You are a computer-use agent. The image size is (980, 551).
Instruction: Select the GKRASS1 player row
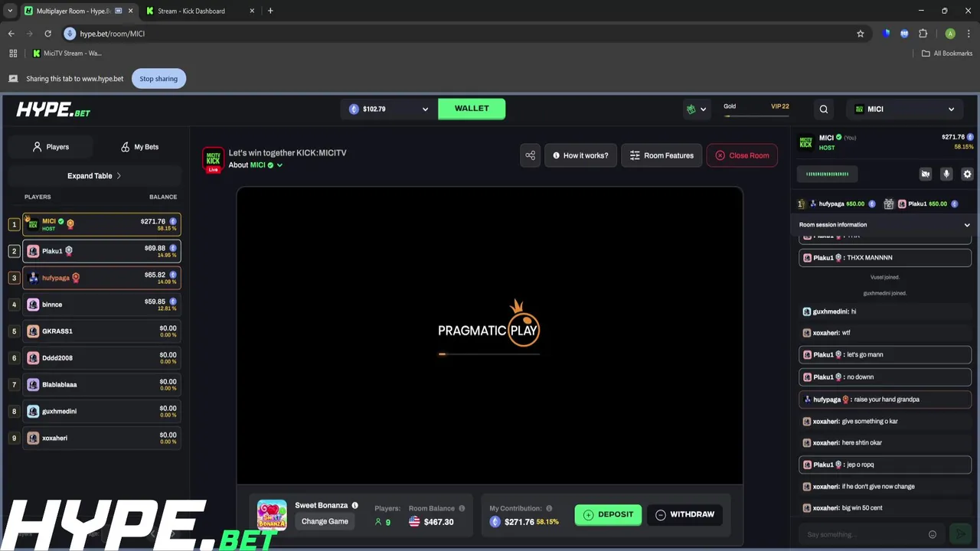pyautogui.click(x=101, y=331)
